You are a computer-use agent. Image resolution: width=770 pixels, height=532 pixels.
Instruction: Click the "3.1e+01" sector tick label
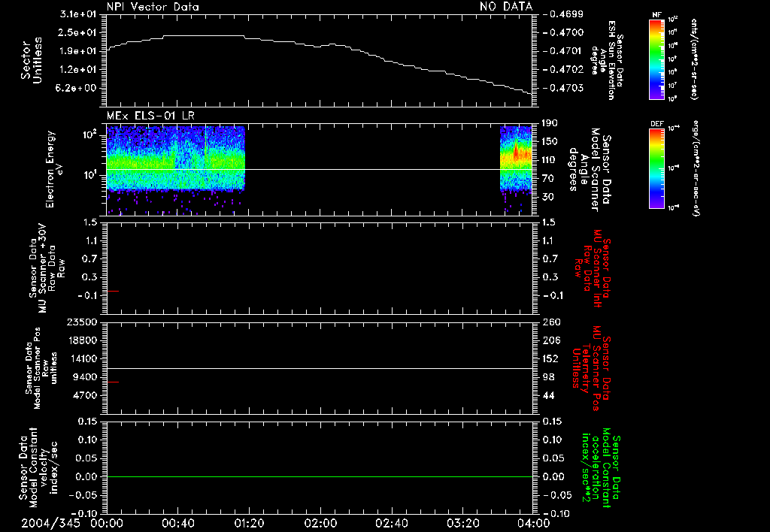[x=77, y=14]
